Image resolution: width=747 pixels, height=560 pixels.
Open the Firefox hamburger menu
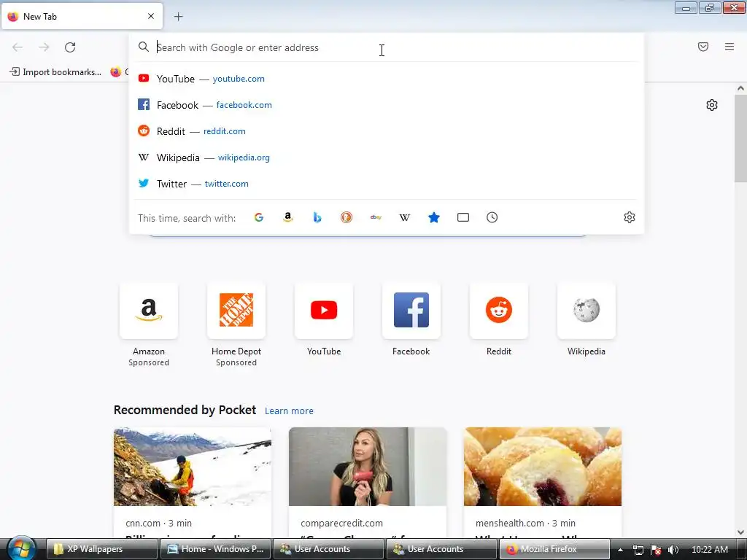[729, 47]
